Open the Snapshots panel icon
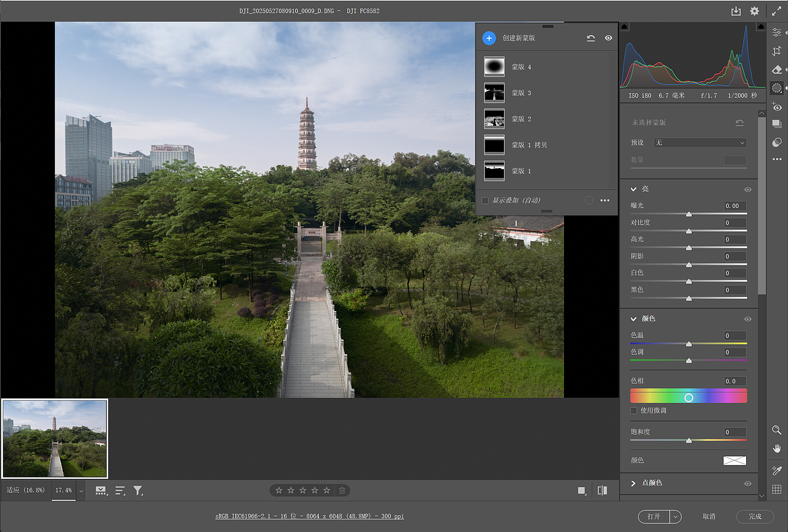The image size is (788, 532). (777, 124)
